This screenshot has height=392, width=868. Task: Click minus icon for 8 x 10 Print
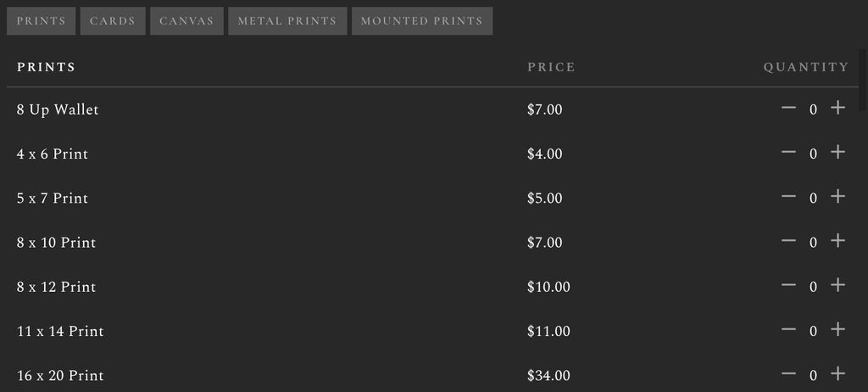[x=788, y=241]
